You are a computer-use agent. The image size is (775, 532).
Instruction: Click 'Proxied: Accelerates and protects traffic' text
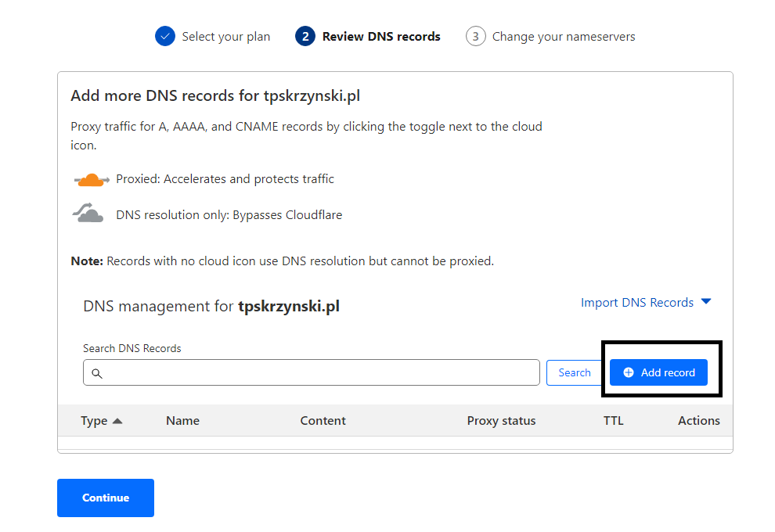(225, 179)
